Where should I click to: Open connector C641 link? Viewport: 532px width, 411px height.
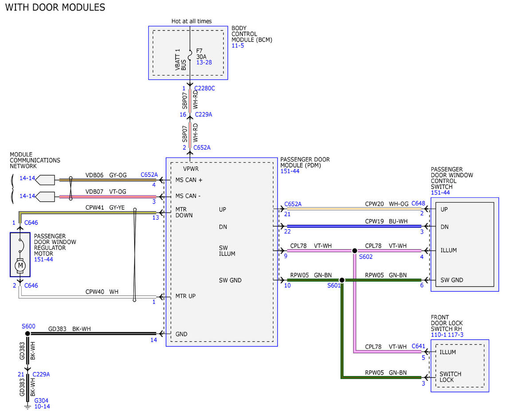point(418,346)
